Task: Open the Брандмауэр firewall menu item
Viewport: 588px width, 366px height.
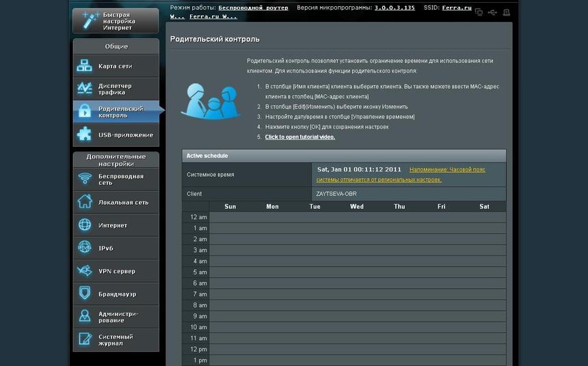Action: [116, 294]
